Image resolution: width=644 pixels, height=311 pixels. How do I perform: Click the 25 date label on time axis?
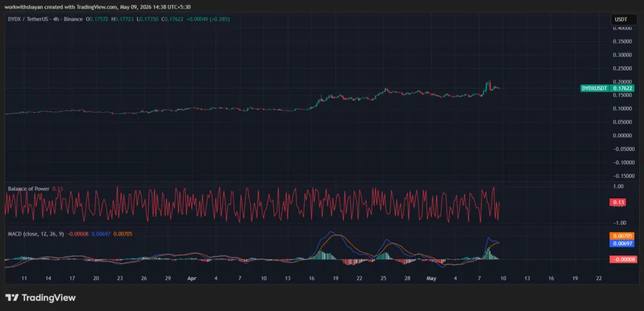[383, 278]
